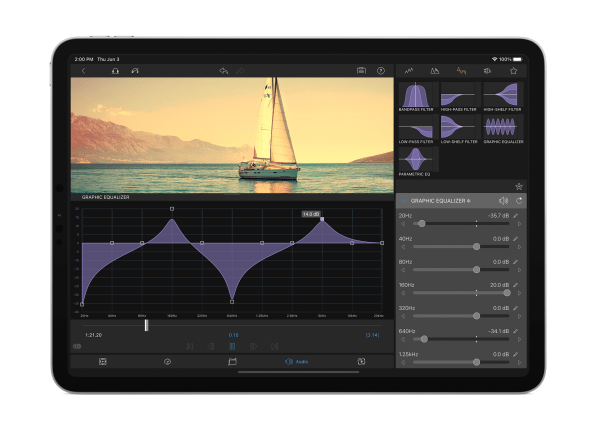Edit the 20Hz value with pencil icon
This screenshot has width=596, height=431.
click(x=516, y=216)
